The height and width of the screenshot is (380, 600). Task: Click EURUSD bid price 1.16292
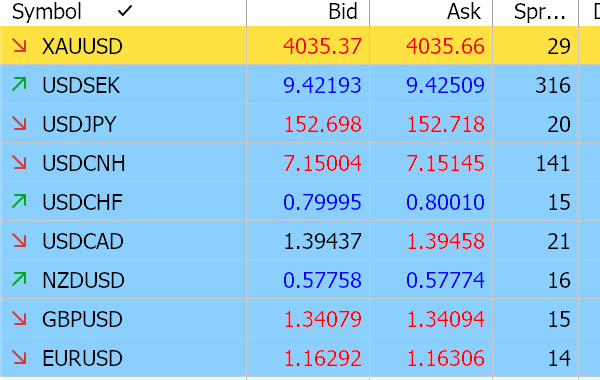pos(322,359)
